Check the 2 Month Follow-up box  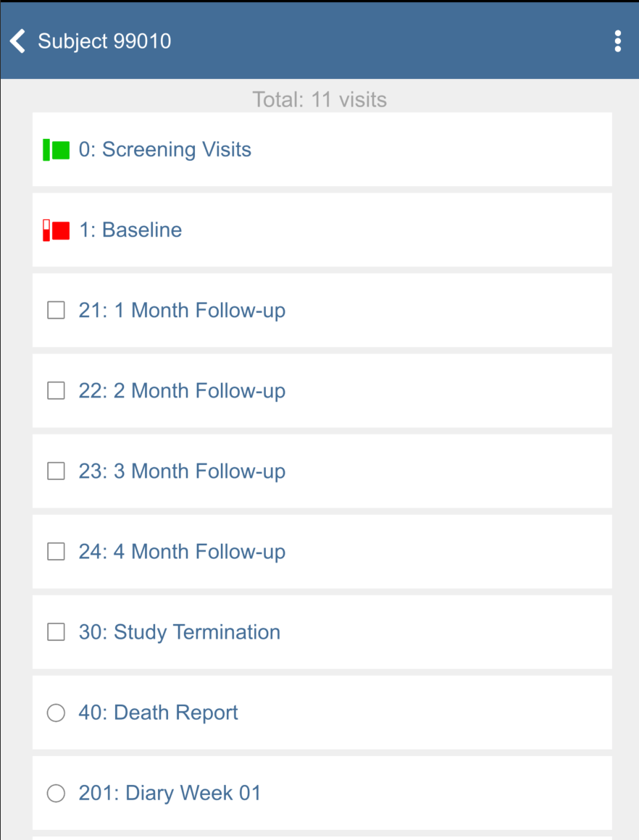tap(56, 391)
